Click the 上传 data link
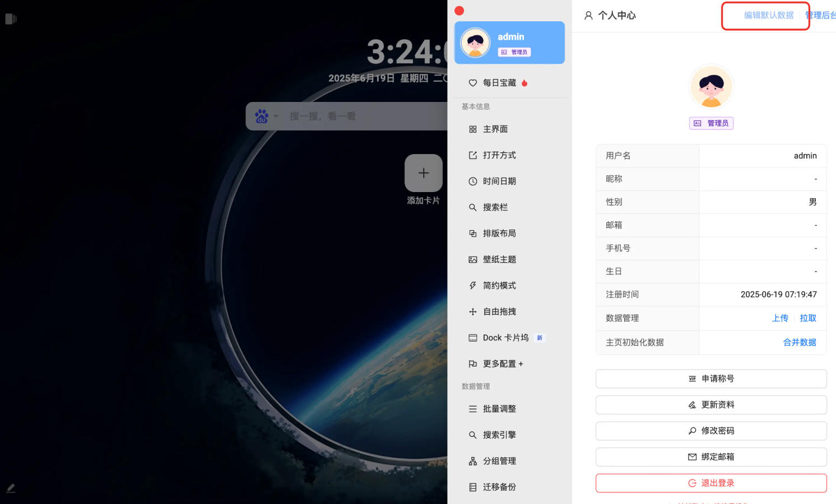This screenshot has width=836, height=504. point(780,318)
